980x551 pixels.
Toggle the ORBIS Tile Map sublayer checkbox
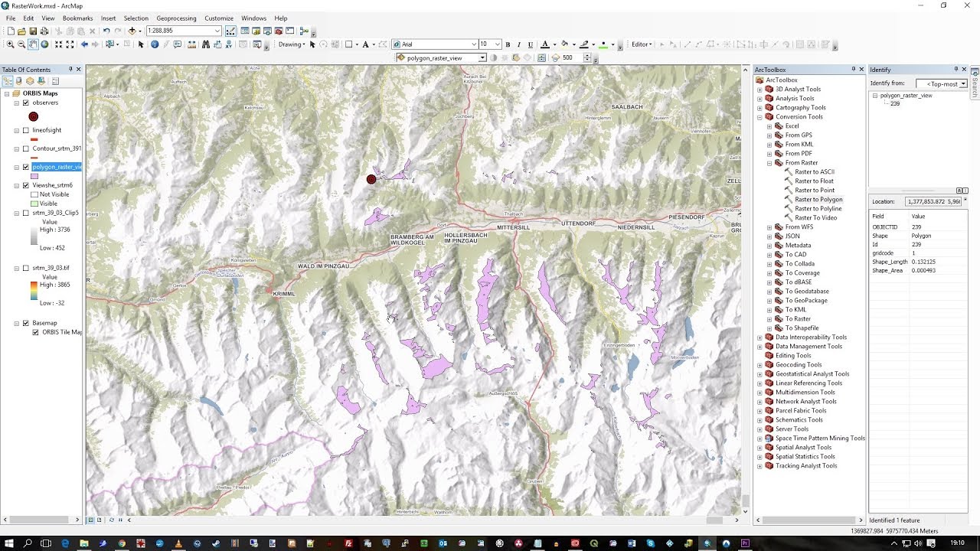coord(35,332)
